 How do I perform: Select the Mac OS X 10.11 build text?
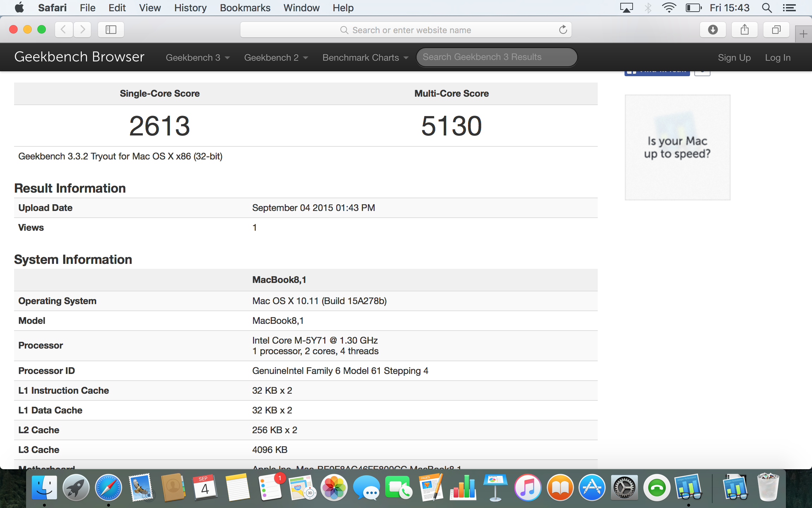click(x=319, y=301)
